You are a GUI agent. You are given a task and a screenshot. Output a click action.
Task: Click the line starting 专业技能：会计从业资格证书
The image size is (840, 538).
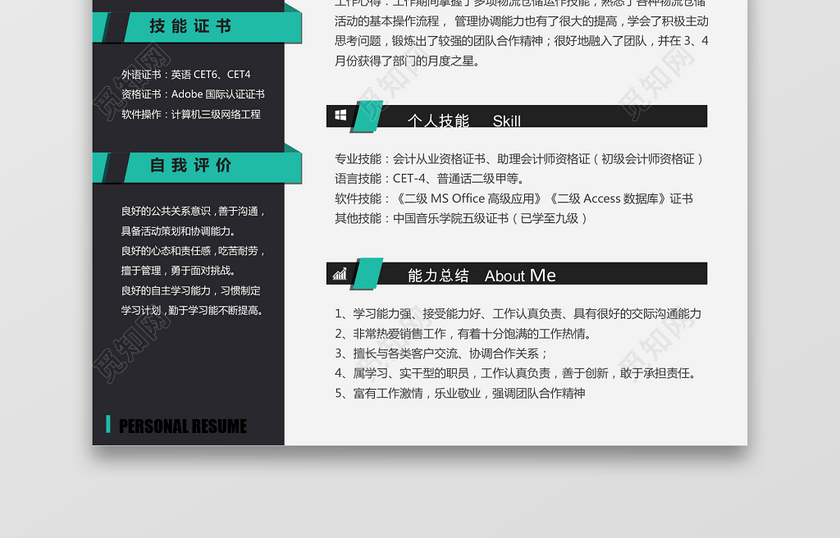pos(519,159)
